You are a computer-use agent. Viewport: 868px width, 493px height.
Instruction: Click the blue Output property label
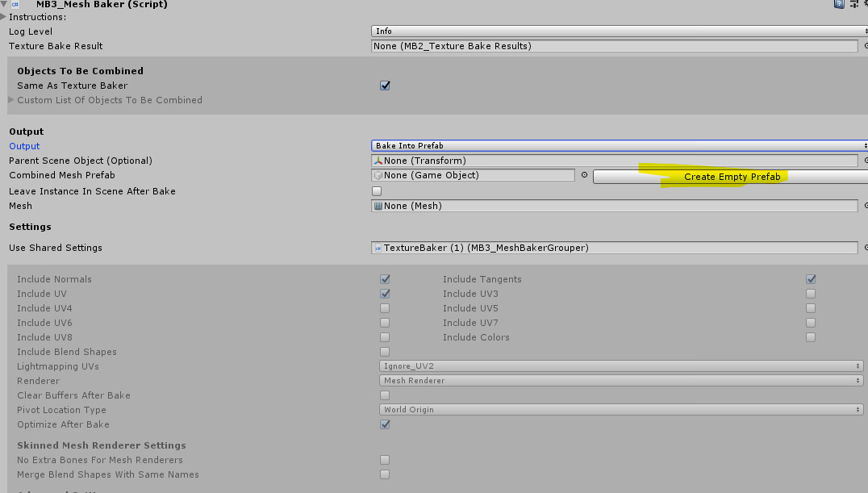[x=23, y=146]
